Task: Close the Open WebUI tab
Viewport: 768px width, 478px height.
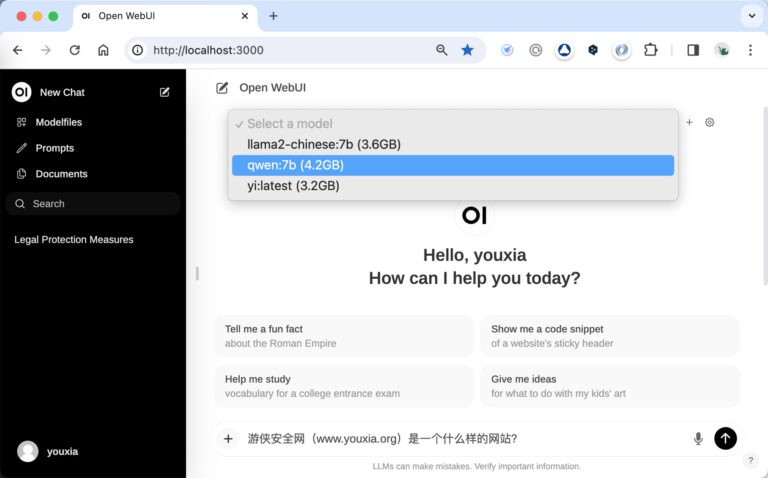Action: tap(245, 16)
